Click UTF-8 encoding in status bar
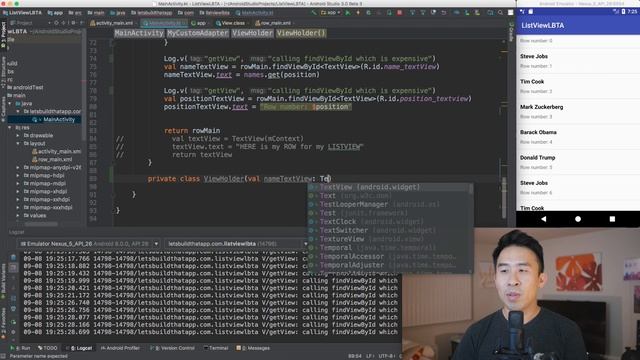Screen dimensions: 640x360 pos(387,356)
